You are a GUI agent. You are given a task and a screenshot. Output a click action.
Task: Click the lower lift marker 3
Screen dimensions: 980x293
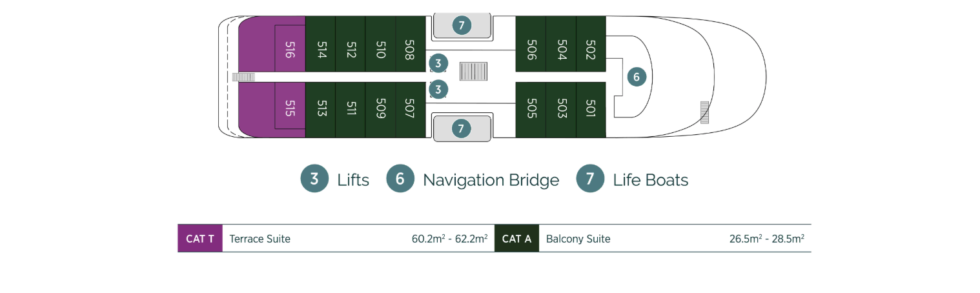pos(438,89)
